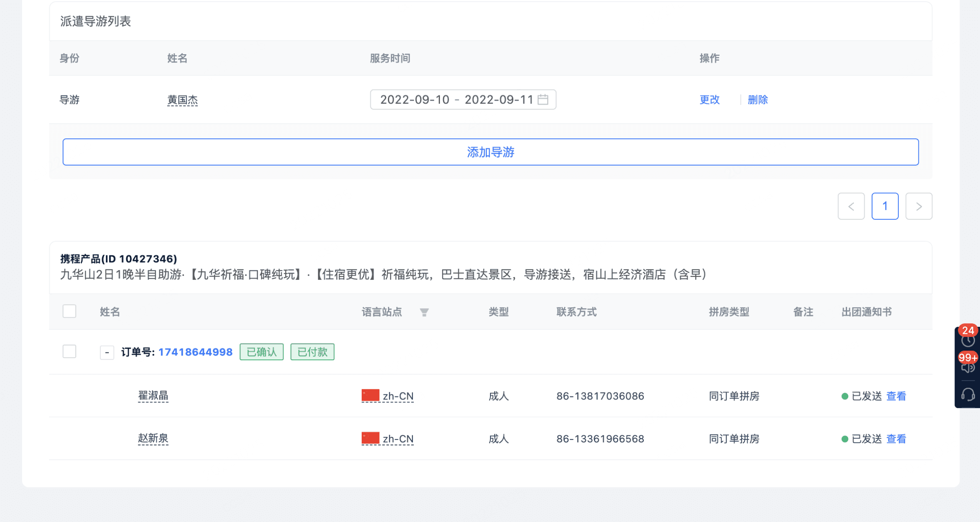Open order number 17418644998 link
Viewport: 980px width, 522px height.
(195, 352)
